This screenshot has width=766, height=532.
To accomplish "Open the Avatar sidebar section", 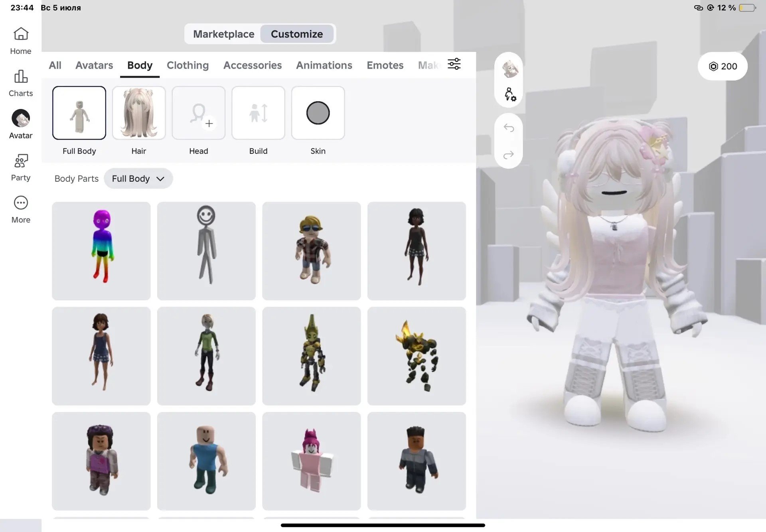I will pyautogui.click(x=21, y=124).
